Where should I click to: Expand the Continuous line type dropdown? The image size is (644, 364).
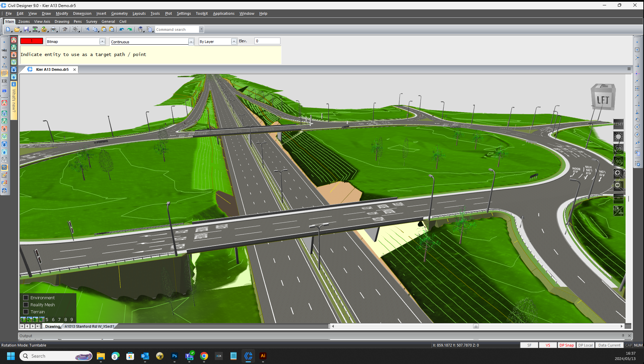click(191, 42)
